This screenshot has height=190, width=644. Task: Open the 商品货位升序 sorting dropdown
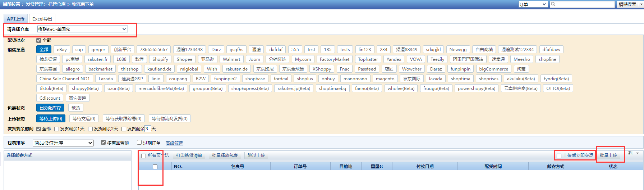pos(63,143)
